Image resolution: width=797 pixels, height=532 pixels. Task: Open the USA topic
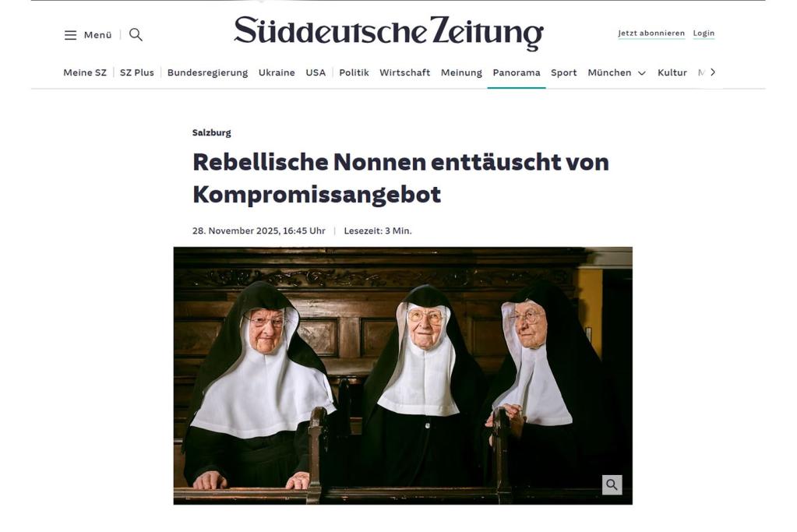[x=316, y=72]
